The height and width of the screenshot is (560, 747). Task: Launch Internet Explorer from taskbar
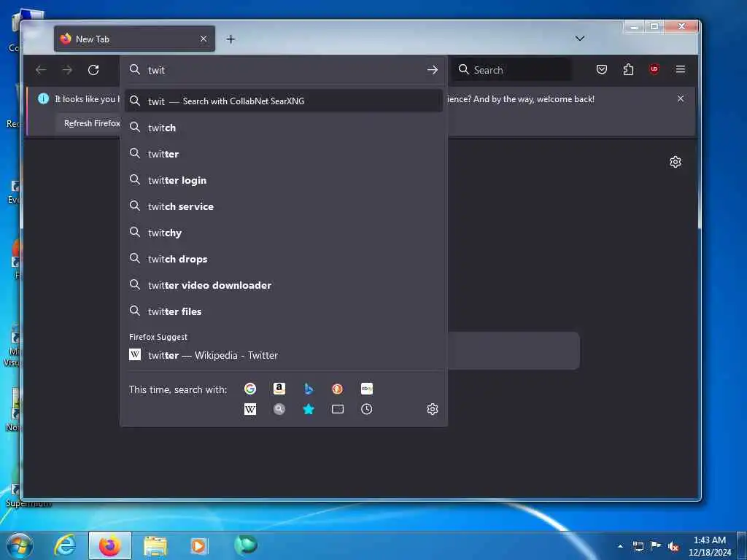pyautogui.click(x=65, y=545)
